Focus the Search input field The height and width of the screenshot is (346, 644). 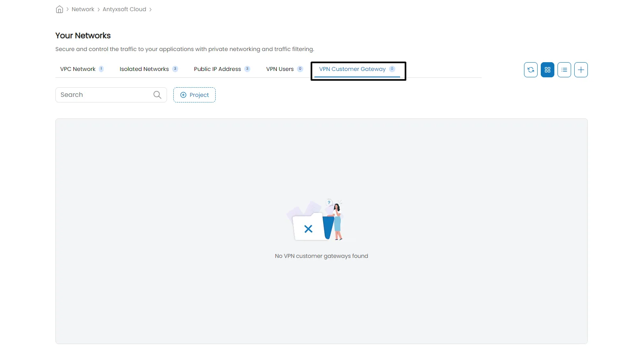104,95
